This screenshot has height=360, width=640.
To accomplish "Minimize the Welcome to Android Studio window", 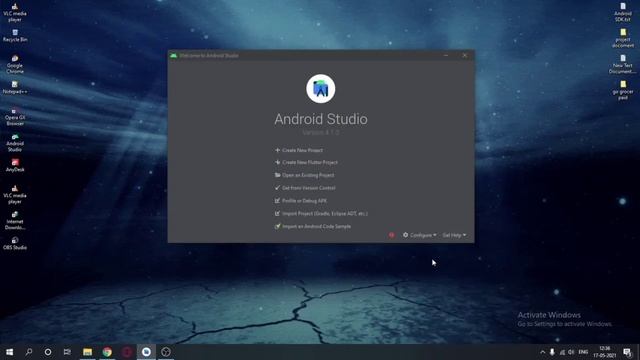I will (x=446, y=55).
